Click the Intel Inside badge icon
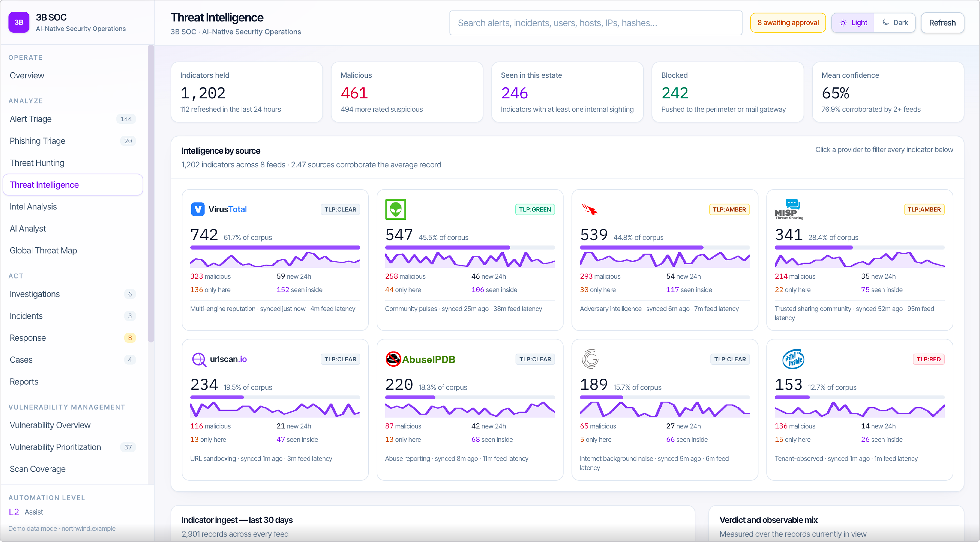The width and height of the screenshot is (980, 542). pyautogui.click(x=793, y=359)
